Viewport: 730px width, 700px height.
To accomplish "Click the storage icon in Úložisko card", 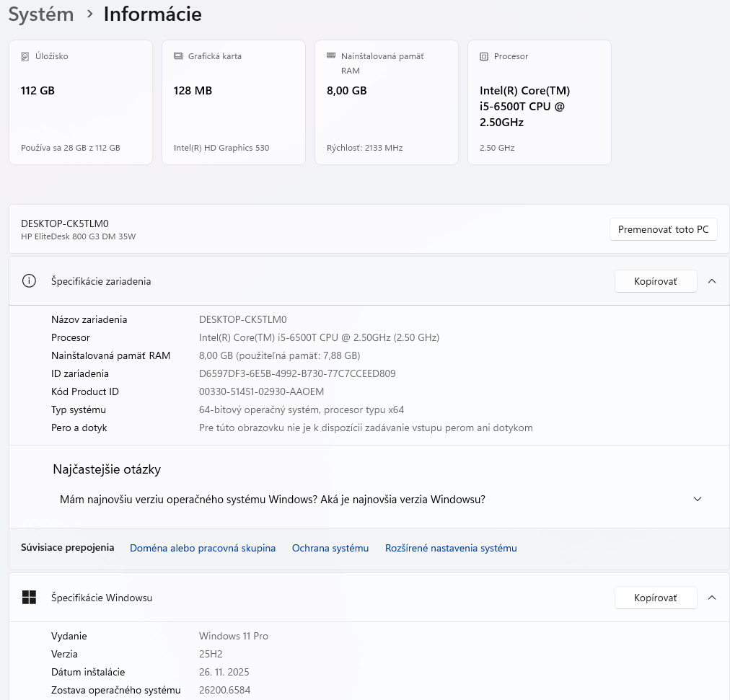I will (x=25, y=56).
